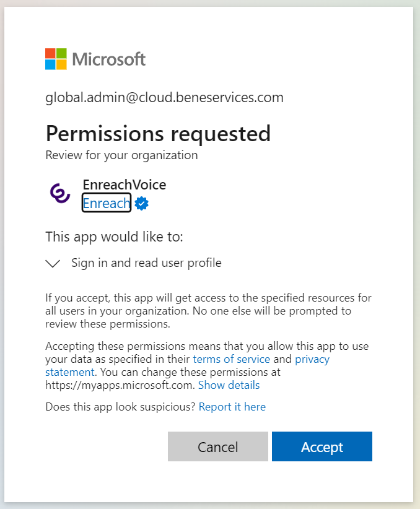Image resolution: width=420 pixels, height=509 pixels.
Task: Open the Enreach publisher link
Action: (107, 203)
